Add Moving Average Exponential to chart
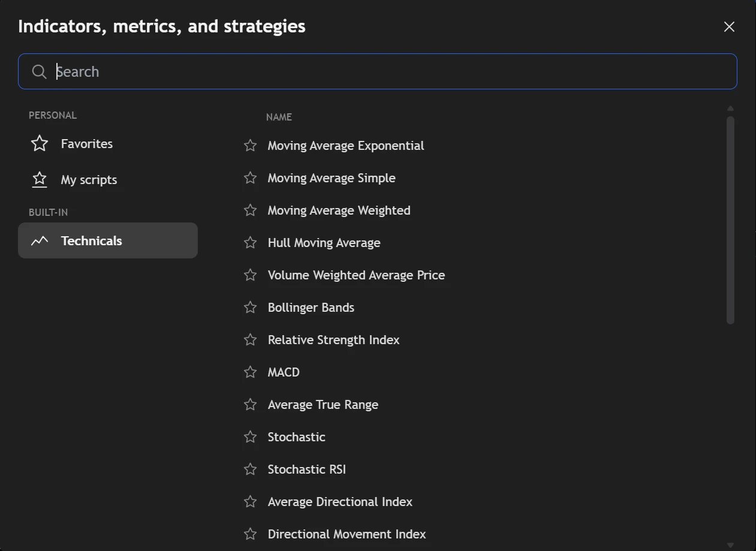Screen dimensions: 756x551 (346, 146)
